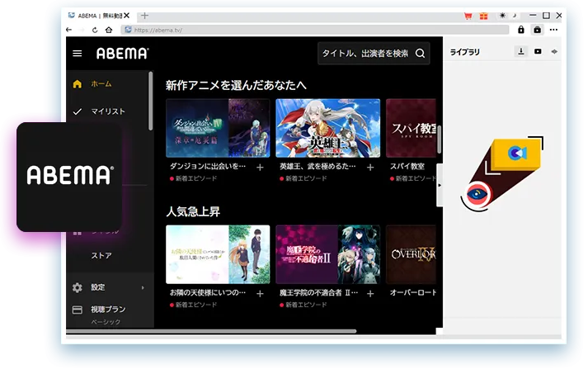Click 新着エピソード under 魔王学院の不適合者 II
588x374 pixels.
[x=306, y=305]
